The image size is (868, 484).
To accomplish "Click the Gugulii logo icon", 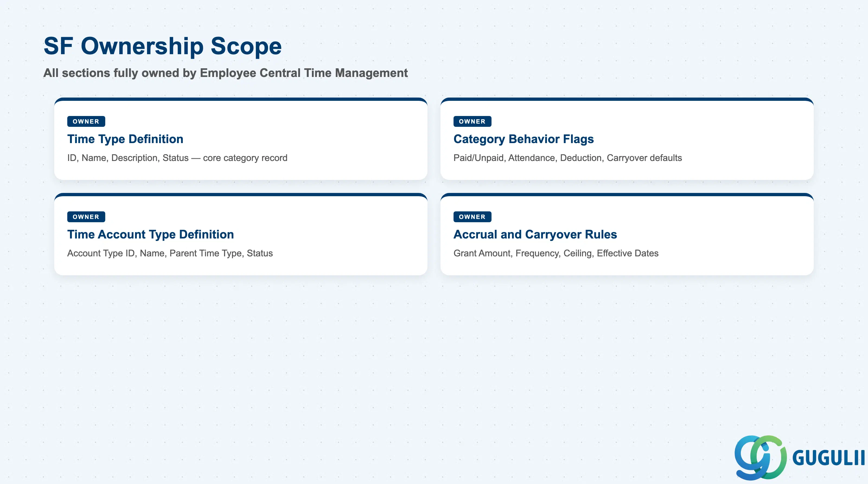I will (761, 457).
